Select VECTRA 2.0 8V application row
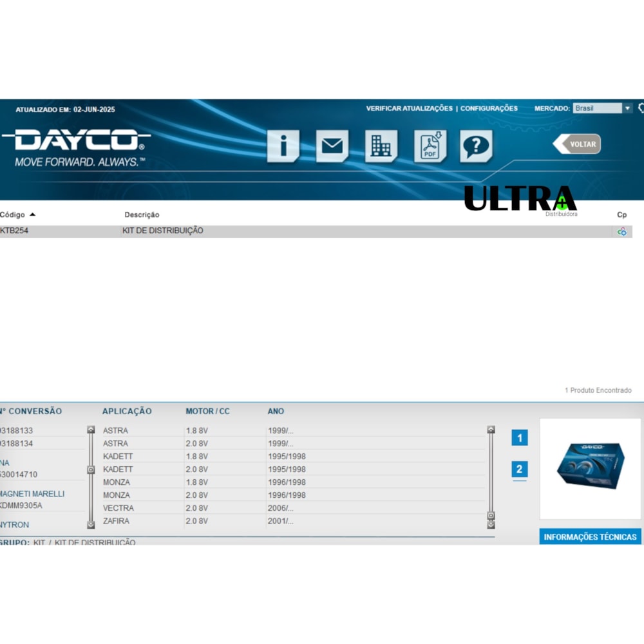This screenshot has height=644, width=644. point(294,508)
